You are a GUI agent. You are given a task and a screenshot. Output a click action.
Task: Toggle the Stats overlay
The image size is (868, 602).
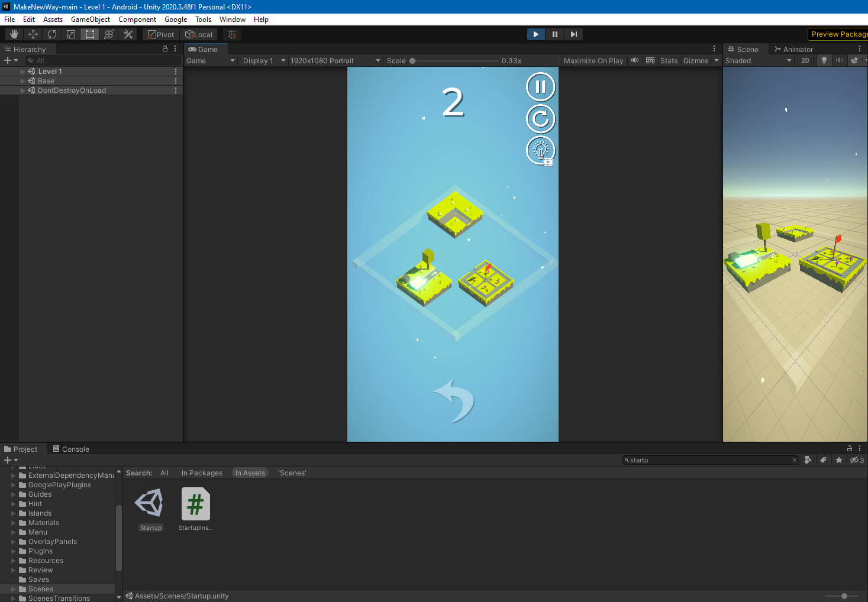669,60
